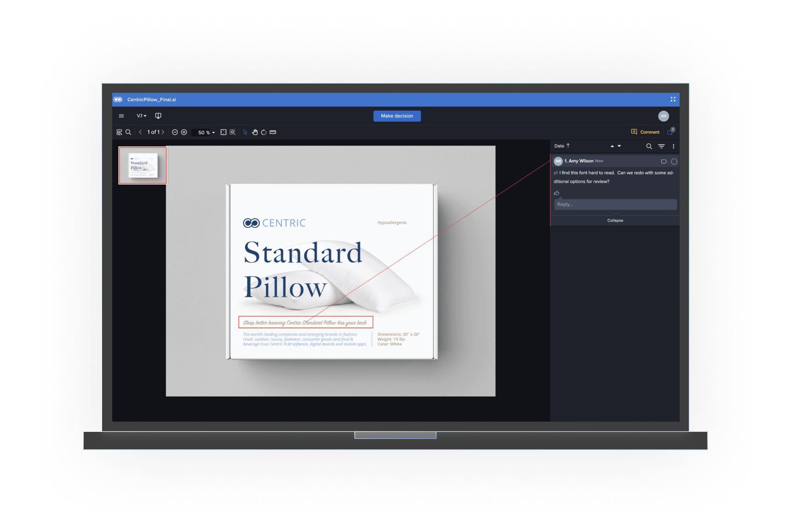790x532 pixels.
Task: Click the "1 of 1" page indicator
Action: tap(153, 132)
